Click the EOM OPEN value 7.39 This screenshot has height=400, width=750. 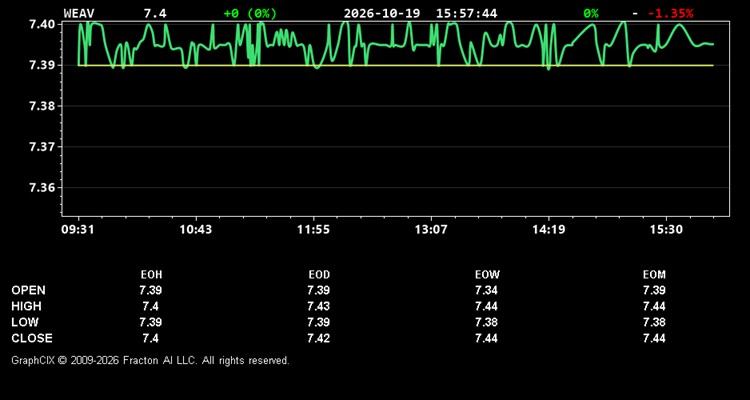tap(654, 290)
